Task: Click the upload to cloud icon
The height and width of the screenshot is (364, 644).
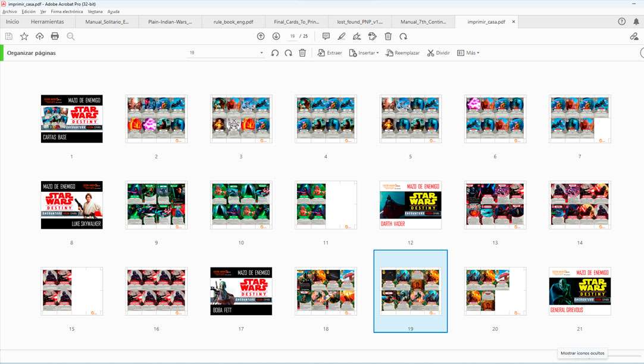Action: (x=39, y=36)
